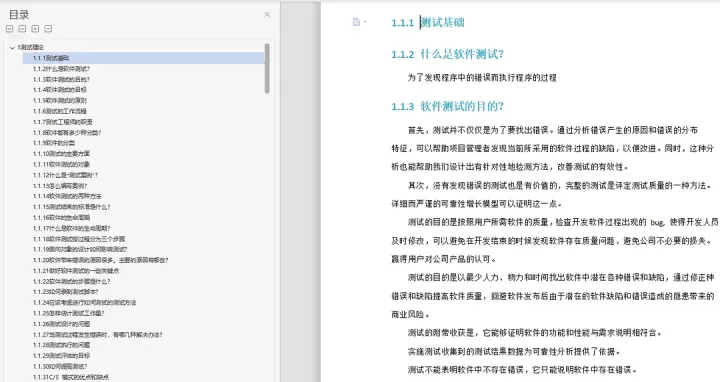Place cursor in paragraph starting 首先，测试并不仅仅
This screenshot has width=720, height=382.
(x=552, y=148)
